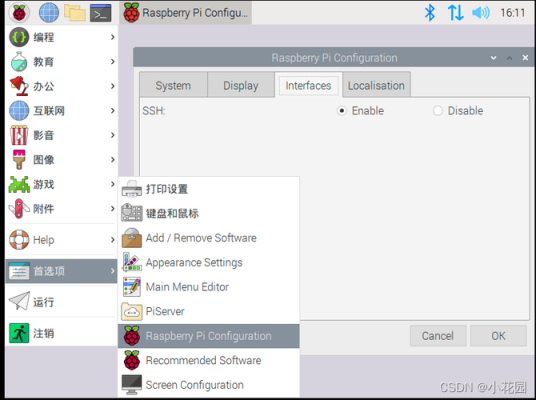
Task: Expand the 影音 submenu arrow
Action: pos(112,135)
